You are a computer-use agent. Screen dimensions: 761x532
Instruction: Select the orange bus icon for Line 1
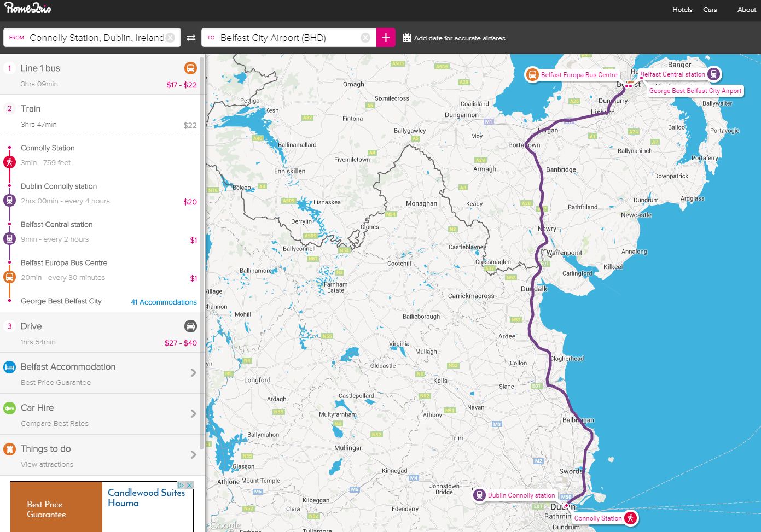190,68
